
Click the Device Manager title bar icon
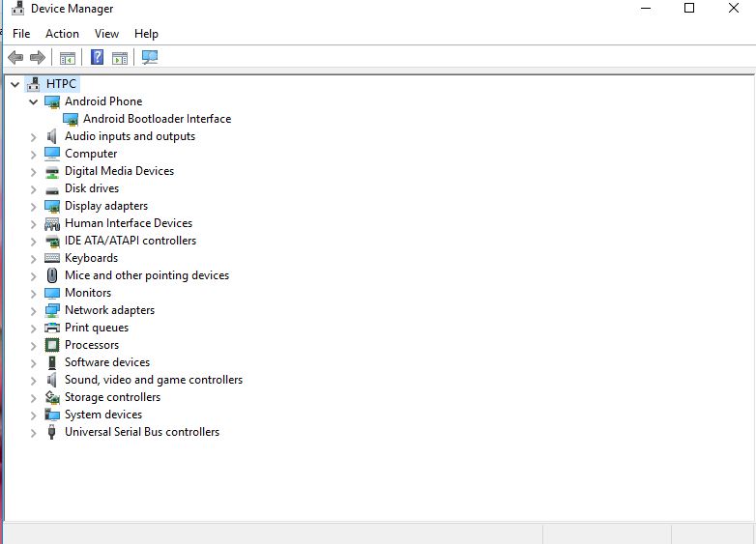coord(15,9)
